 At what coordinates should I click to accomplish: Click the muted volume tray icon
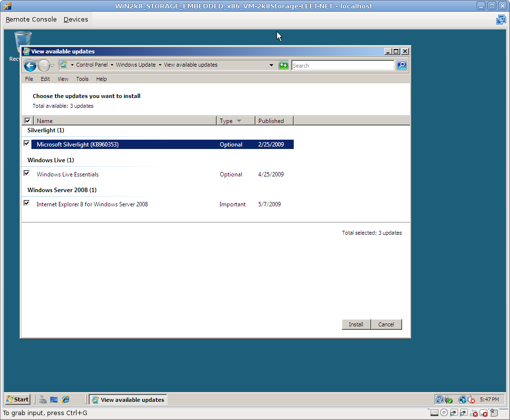(x=471, y=399)
